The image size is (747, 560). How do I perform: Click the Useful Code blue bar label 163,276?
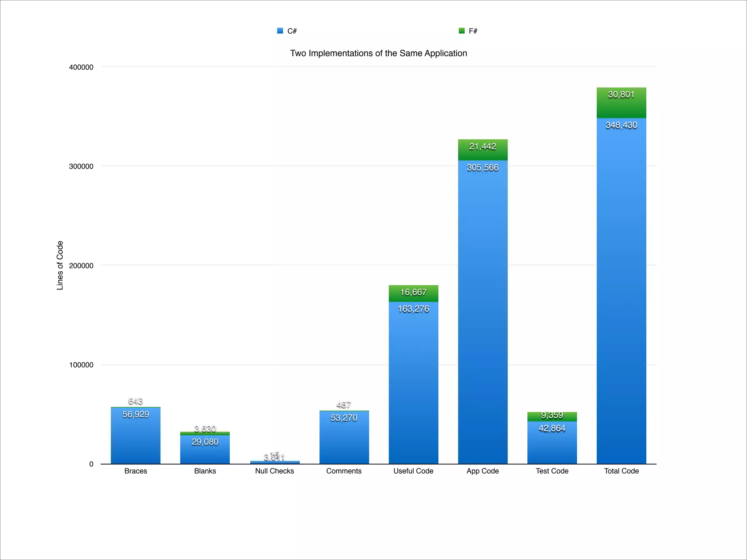point(413,309)
